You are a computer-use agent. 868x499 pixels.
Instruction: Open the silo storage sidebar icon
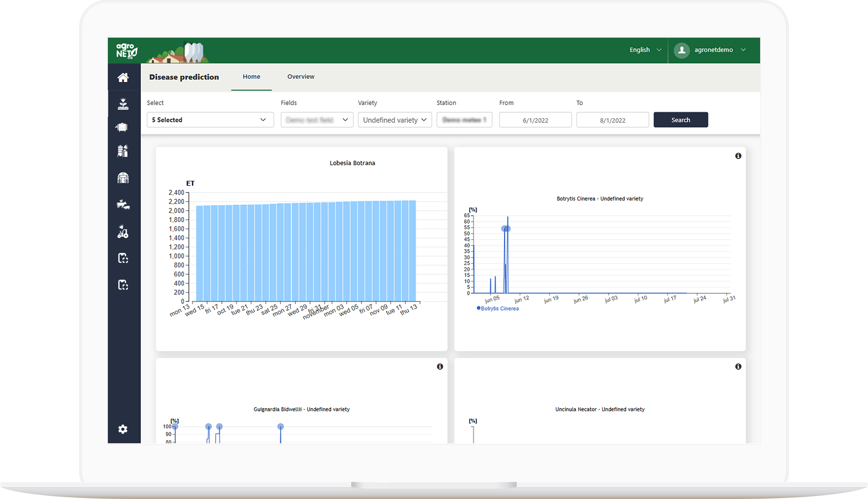pos(123,151)
